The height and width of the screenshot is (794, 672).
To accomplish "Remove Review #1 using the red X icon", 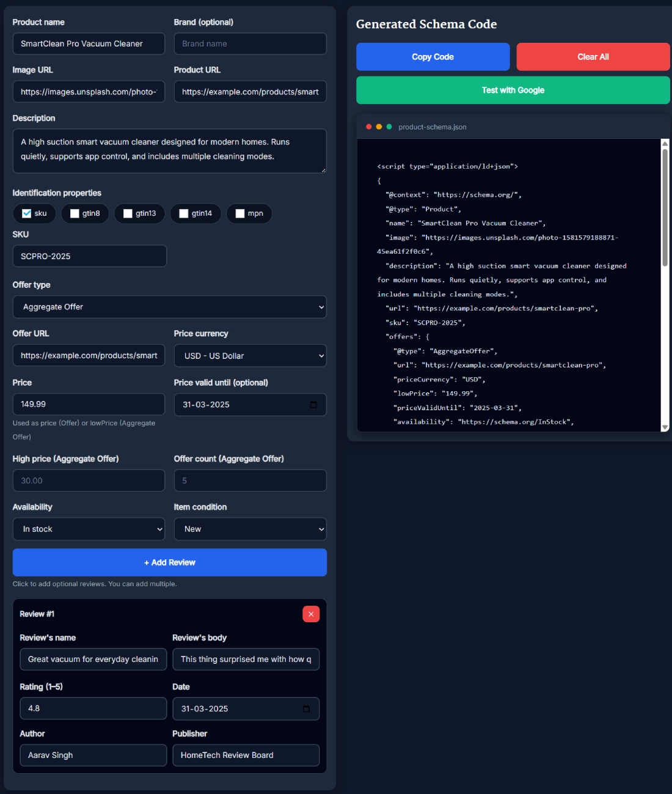I will tap(310, 614).
